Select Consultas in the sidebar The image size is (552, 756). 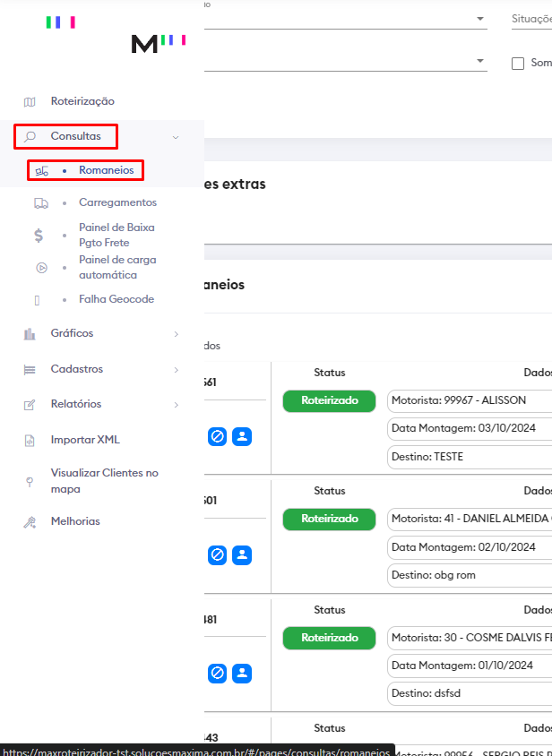(76, 136)
